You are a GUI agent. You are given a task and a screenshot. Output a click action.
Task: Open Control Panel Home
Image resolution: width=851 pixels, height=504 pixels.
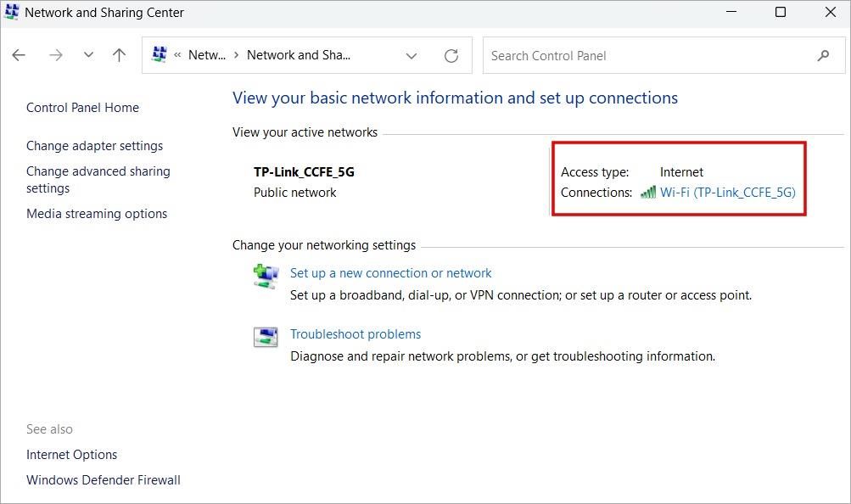click(82, 108)
